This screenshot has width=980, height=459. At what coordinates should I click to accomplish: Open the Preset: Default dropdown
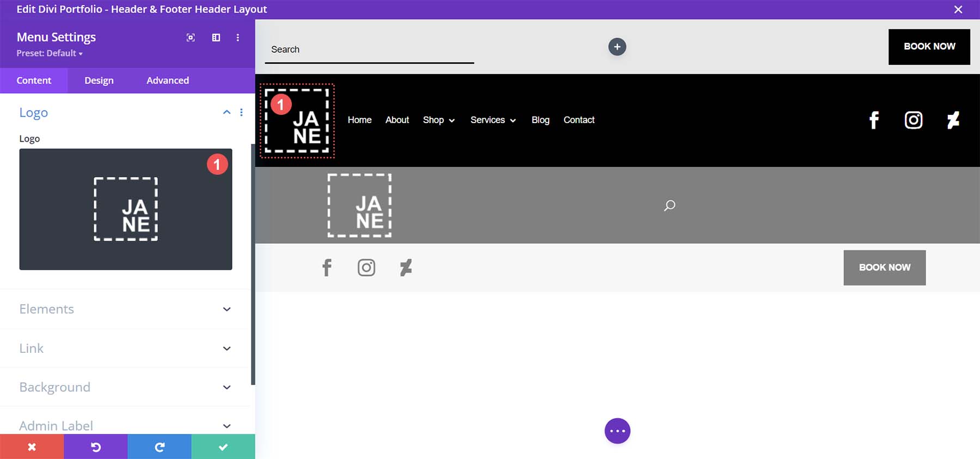pyautogui.click(x=50, y=53)
